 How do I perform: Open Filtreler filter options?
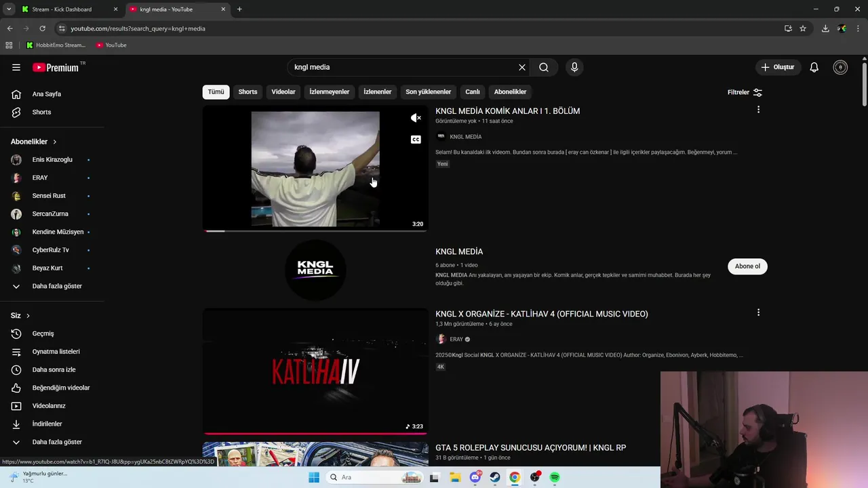pyautogui.click(x=745, y=92)
